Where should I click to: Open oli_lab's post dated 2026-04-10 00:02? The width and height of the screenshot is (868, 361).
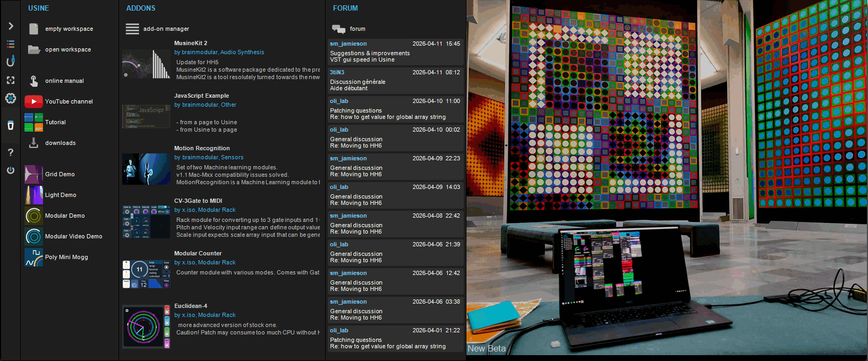coord(395,138)
